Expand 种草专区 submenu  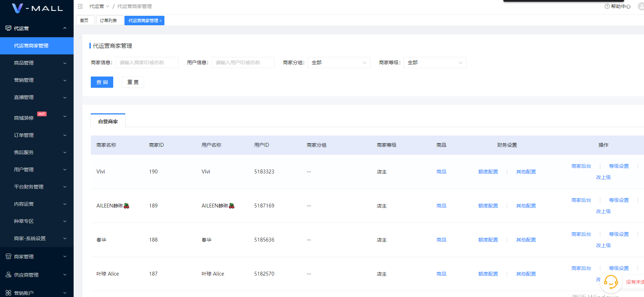point(65,221)
